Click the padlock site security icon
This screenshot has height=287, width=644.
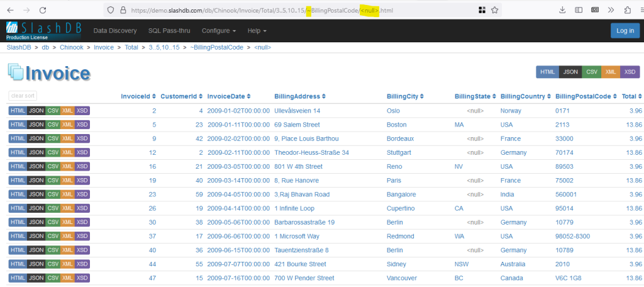pyautogui.click(x=123, y=10)
